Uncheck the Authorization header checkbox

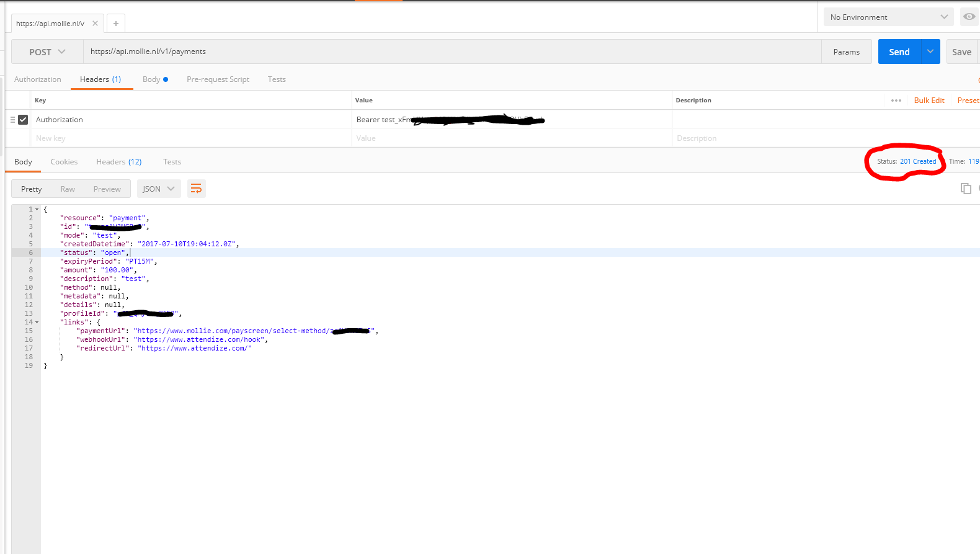[23, 120]
